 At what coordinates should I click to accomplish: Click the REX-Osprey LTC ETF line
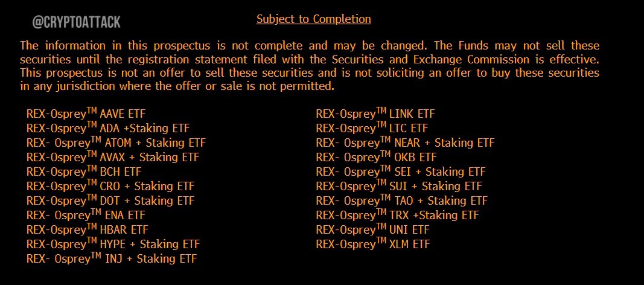(372, 128)
